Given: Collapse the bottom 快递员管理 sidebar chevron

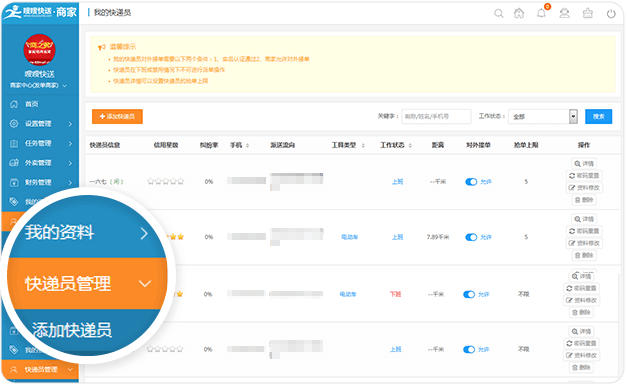Looking at the screenshot, I should 70,370.
